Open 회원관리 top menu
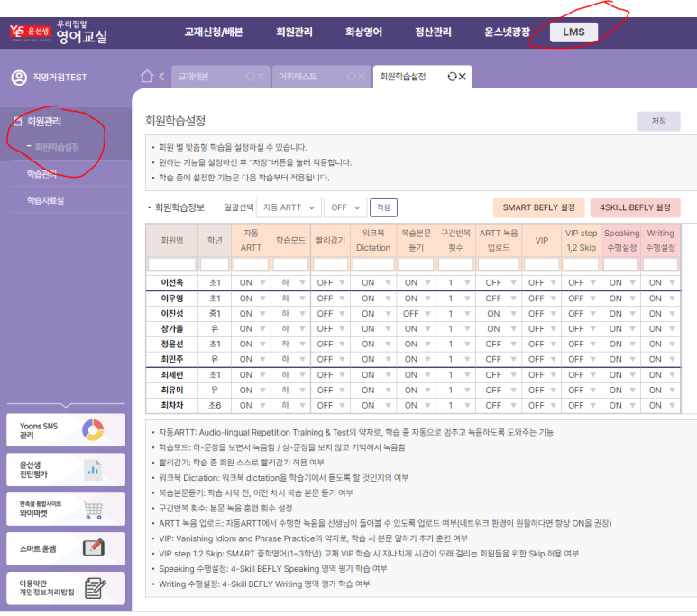This screenshot has width=697, height=616. [294, 32]
